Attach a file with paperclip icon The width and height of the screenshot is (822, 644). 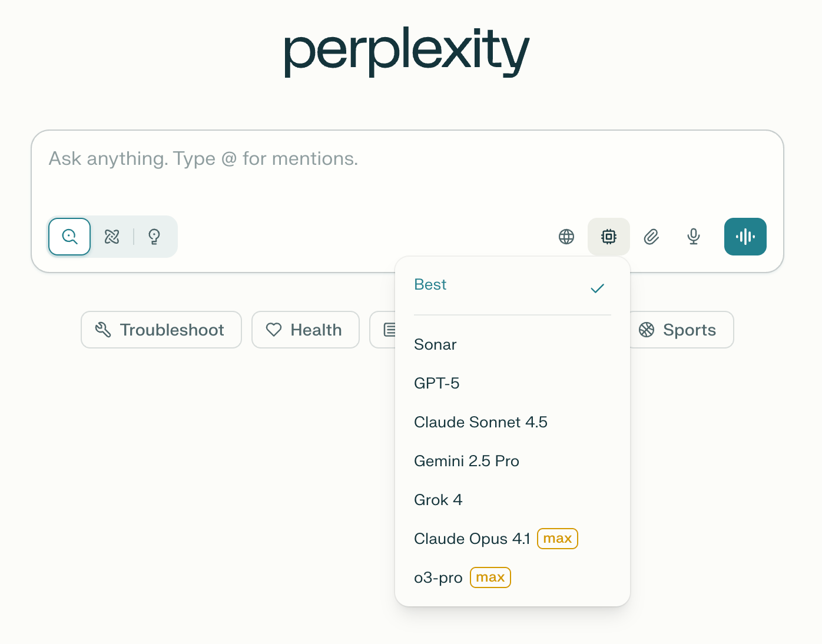coord(651,237)
